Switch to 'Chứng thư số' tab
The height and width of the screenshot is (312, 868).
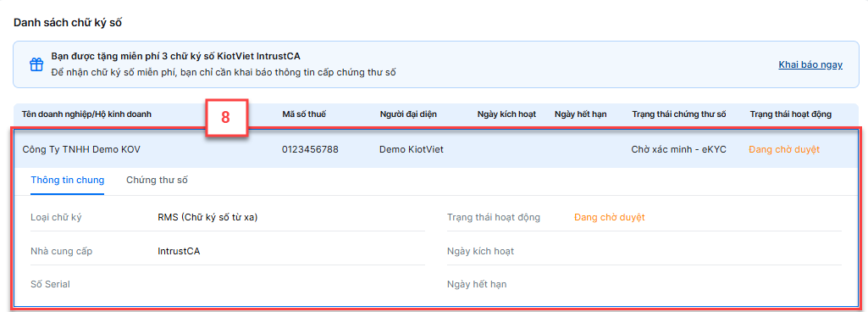158,180
